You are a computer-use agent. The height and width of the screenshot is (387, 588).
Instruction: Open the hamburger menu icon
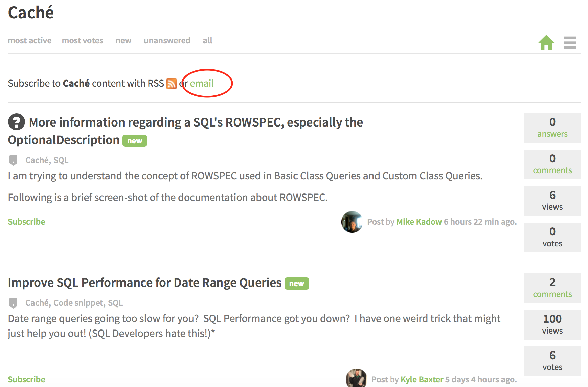[x=570, y=43]
